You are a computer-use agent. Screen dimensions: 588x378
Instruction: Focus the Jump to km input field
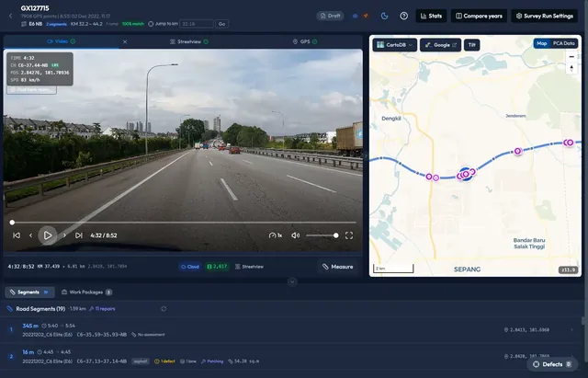pos(197,24)
